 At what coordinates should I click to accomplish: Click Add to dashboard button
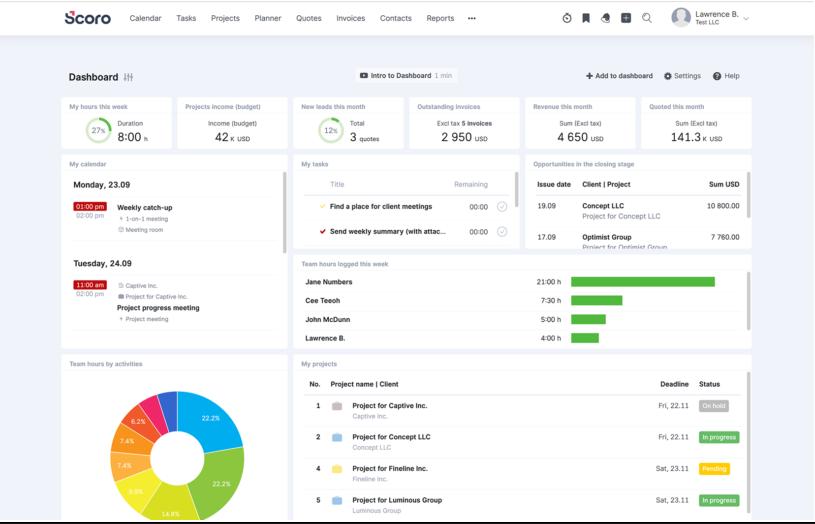(619, 76)
